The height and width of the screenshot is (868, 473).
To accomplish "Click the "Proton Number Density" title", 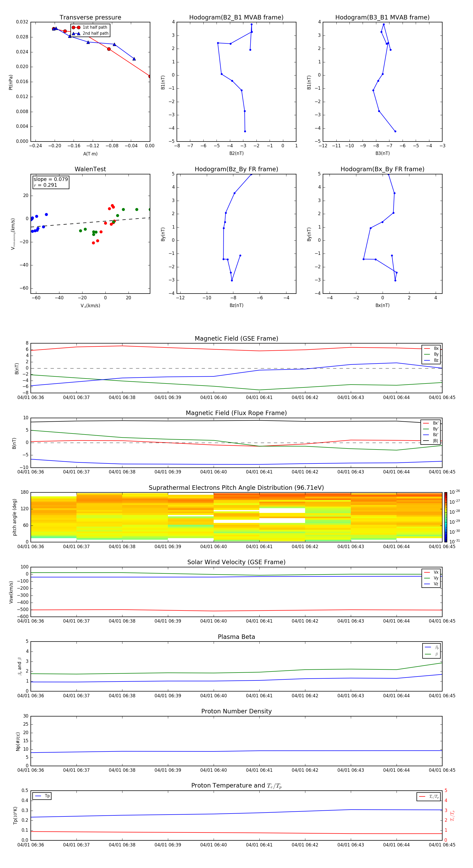I will 236,712.
